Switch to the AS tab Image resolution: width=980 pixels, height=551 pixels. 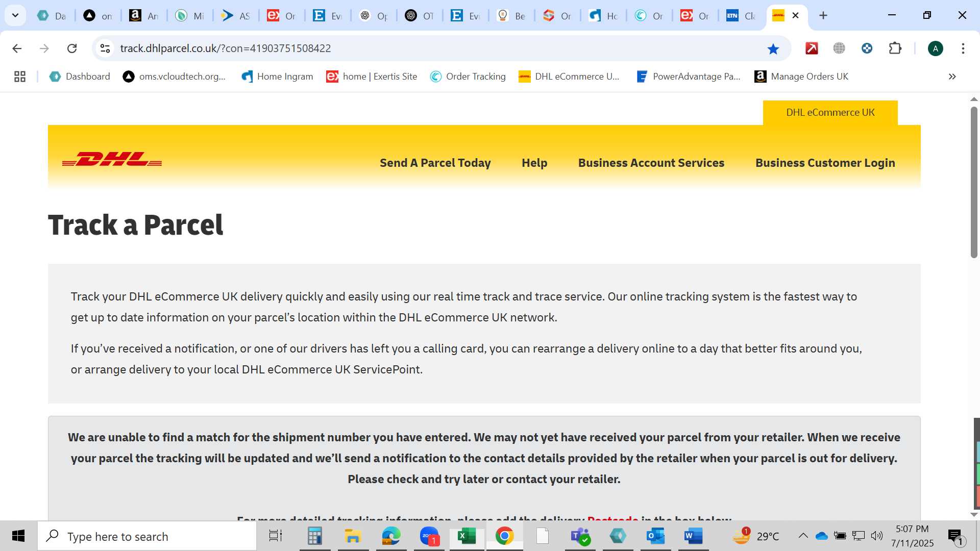(236, 16)
